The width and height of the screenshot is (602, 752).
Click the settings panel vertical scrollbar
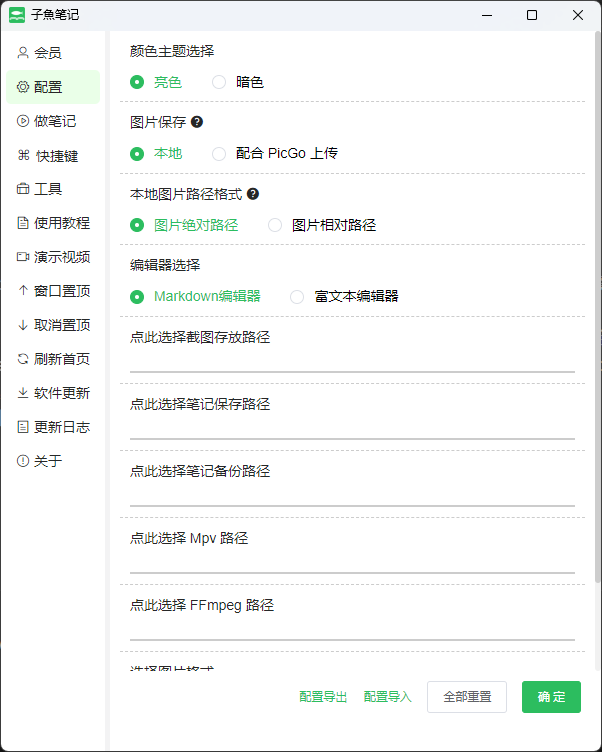click(x=598, y=307)
